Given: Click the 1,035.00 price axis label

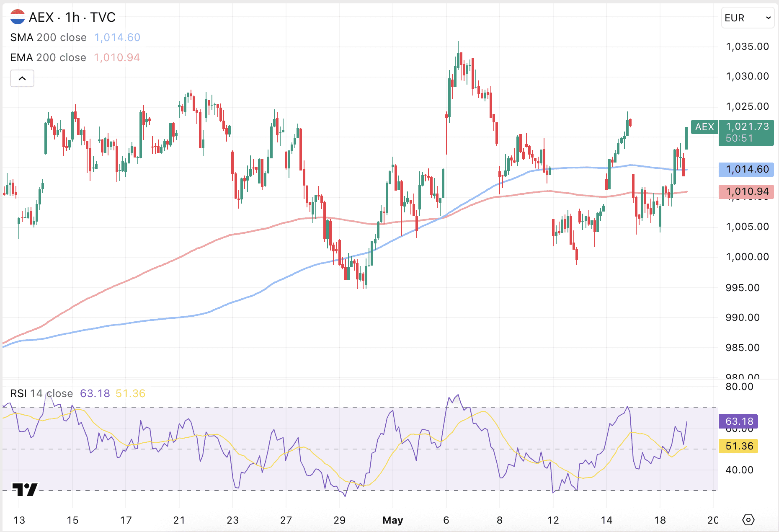Looking at the screenshot, I should [x=747, y=46].
